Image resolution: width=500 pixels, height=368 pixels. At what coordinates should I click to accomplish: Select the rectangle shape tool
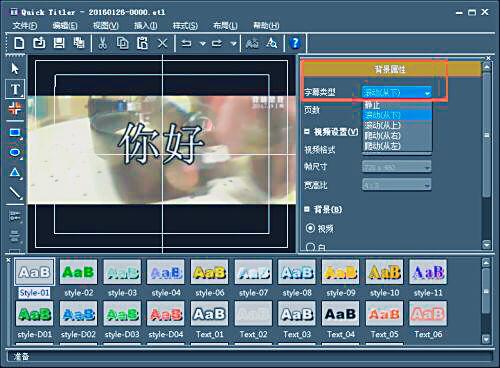coord(15,133)
